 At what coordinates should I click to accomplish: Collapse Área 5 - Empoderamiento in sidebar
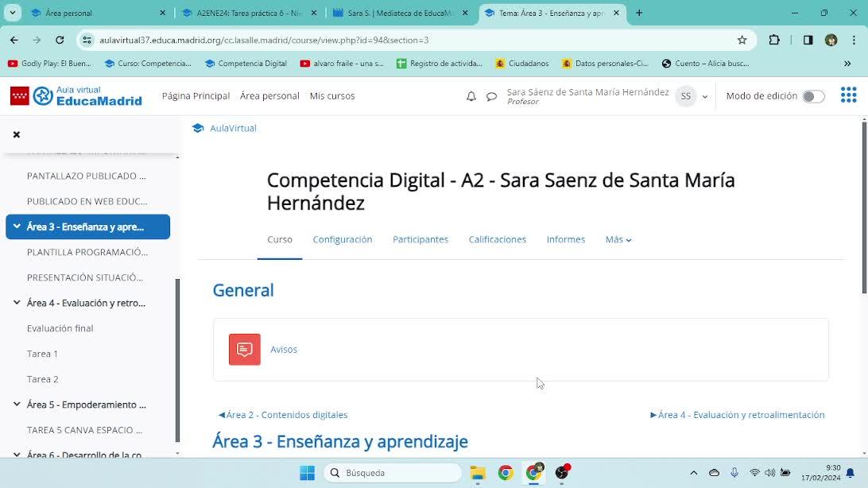coord(17,405)
